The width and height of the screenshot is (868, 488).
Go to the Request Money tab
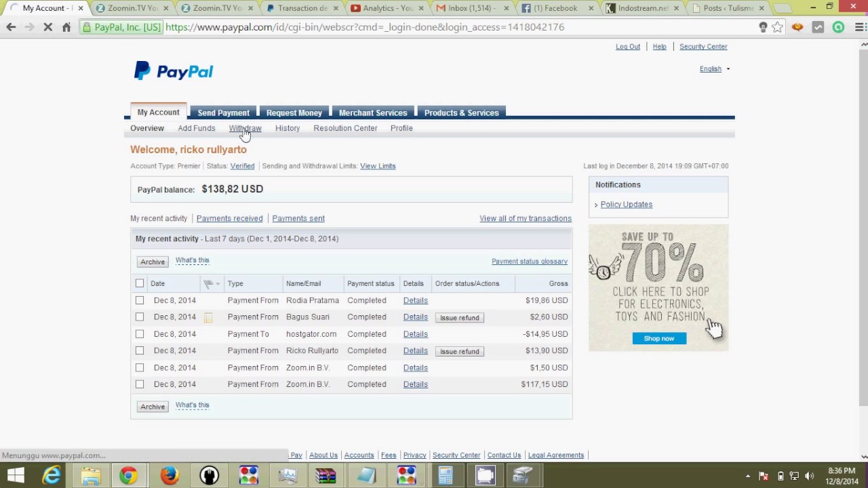(294, 113)
